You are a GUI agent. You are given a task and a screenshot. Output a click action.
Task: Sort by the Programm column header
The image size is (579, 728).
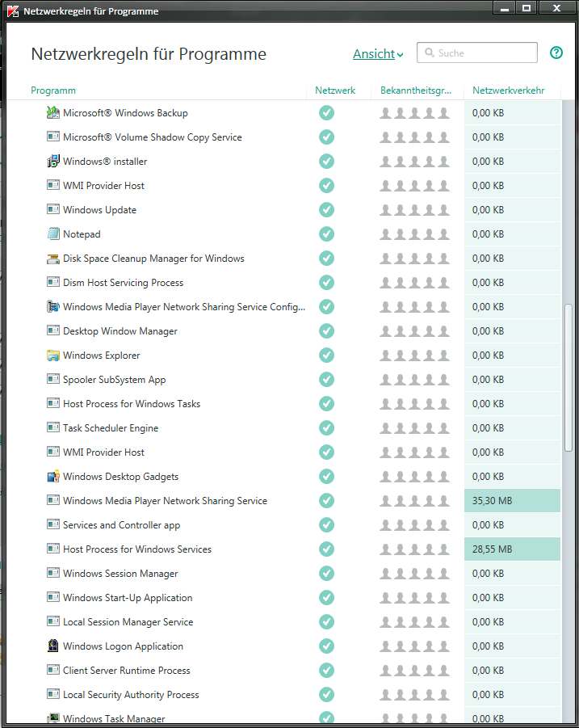coord(53,90)
